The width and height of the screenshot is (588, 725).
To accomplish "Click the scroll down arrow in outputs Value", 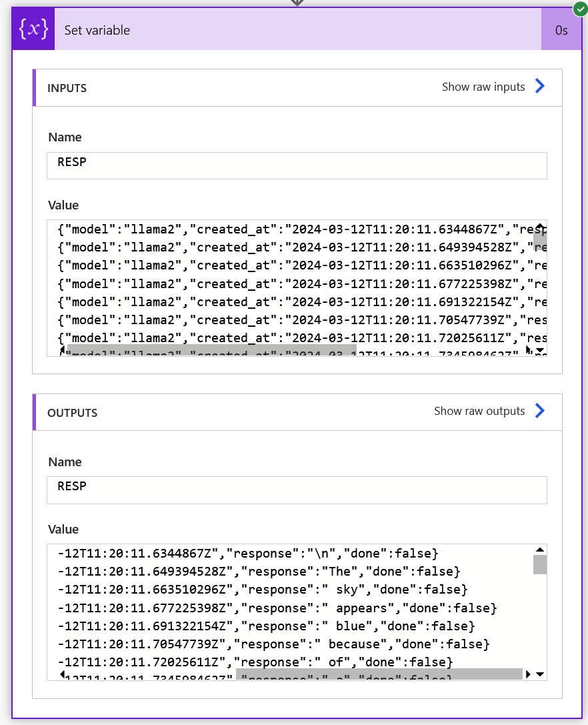I will [540, 674].
